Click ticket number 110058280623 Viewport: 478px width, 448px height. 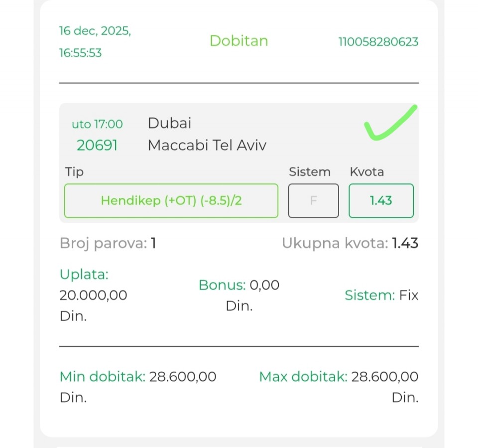click(x=378, y=42)
